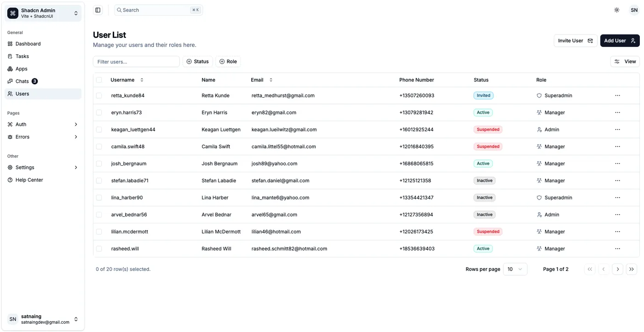Expand the Auth pages section
644x332 pixels.
tap(43, 124)
